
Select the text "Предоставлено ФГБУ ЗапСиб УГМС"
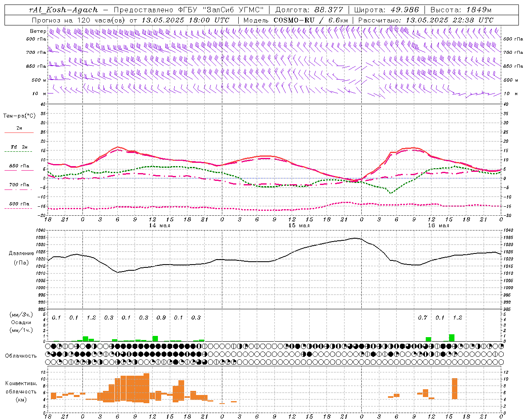189,10
